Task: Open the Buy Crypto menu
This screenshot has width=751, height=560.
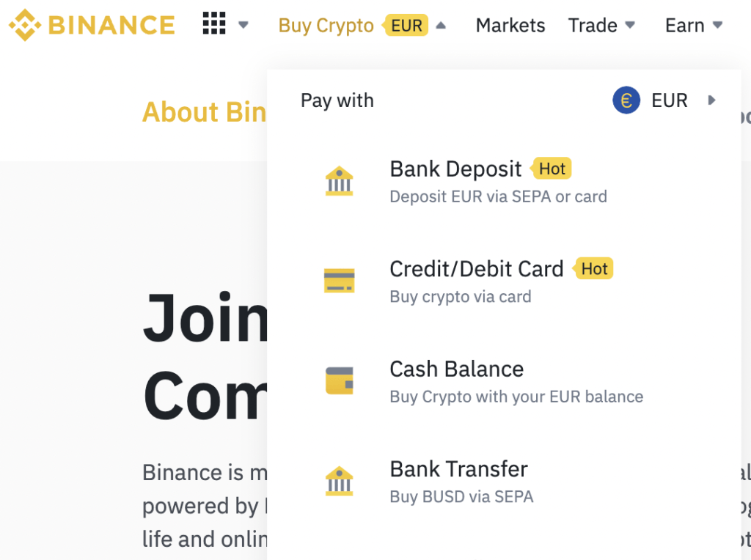Action: click(x=326, y=26)
